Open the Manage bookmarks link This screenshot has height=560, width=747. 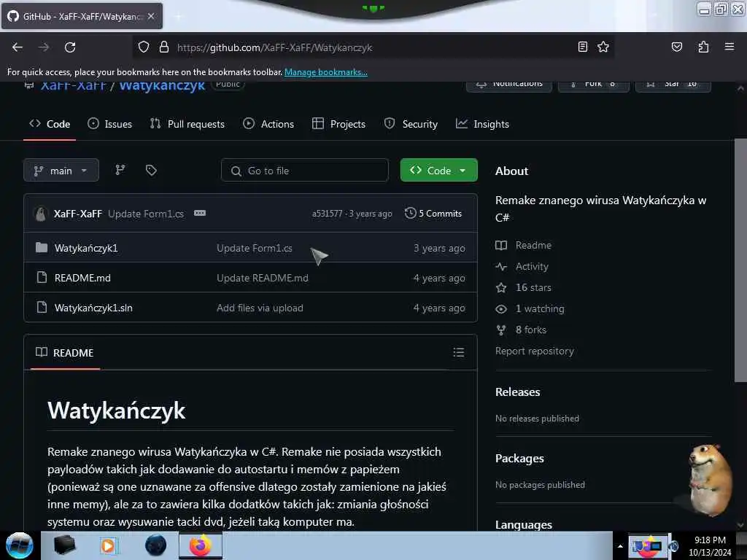pyautogui.click(x=326, y=72)
